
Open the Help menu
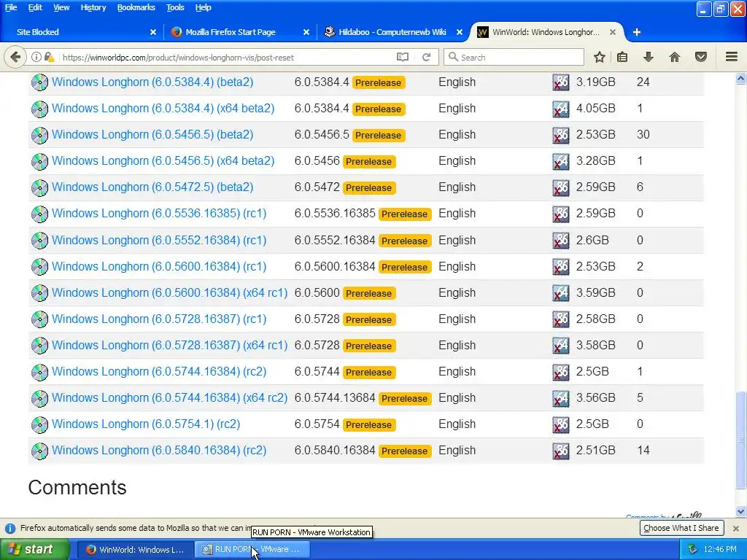203,7
